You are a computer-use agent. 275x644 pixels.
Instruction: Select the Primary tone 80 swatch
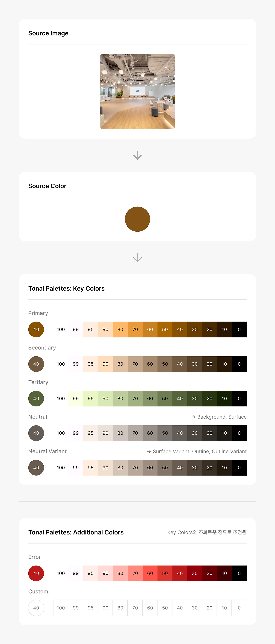click(x=120, y=330)
